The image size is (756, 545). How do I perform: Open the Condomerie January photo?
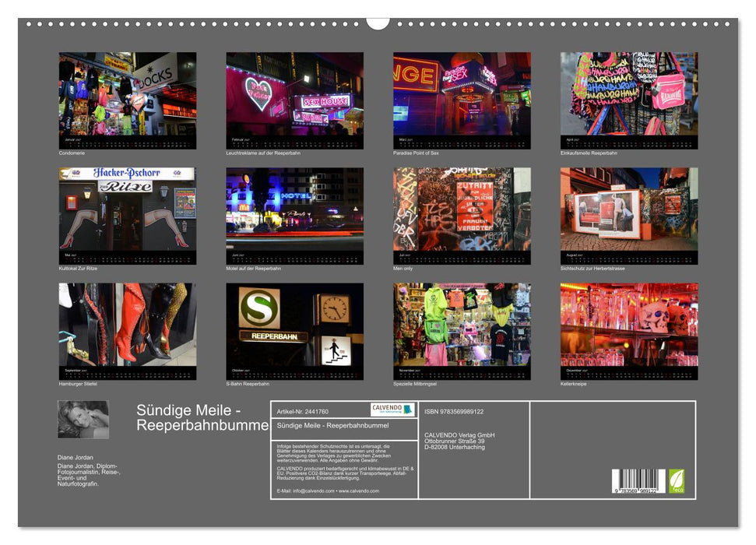click(x=127, y=100)
